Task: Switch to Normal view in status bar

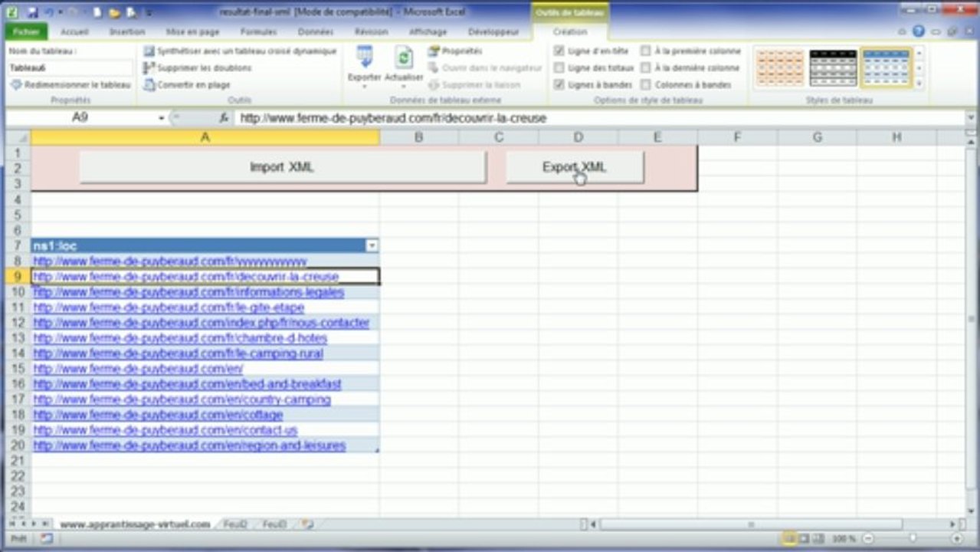Action: 789,539
